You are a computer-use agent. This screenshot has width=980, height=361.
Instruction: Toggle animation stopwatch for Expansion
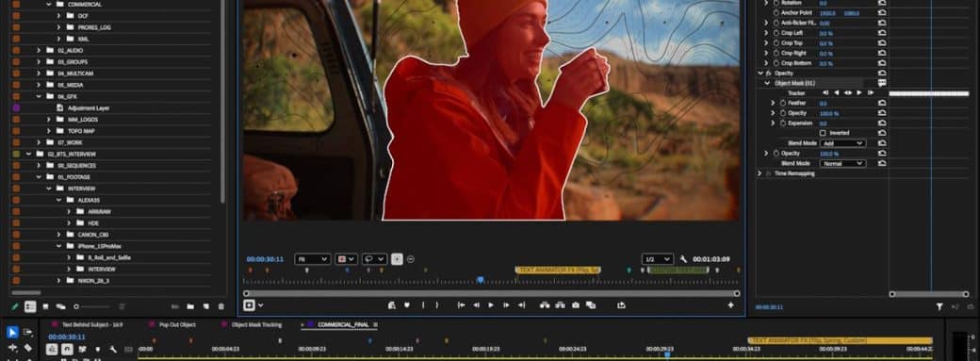pyautogui.click(x=783, y=123)
